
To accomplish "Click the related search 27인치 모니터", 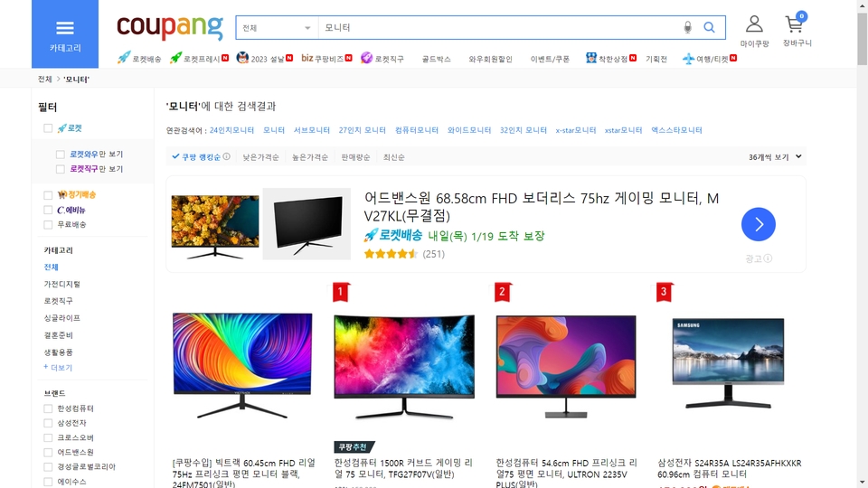I will pos(362,130).
